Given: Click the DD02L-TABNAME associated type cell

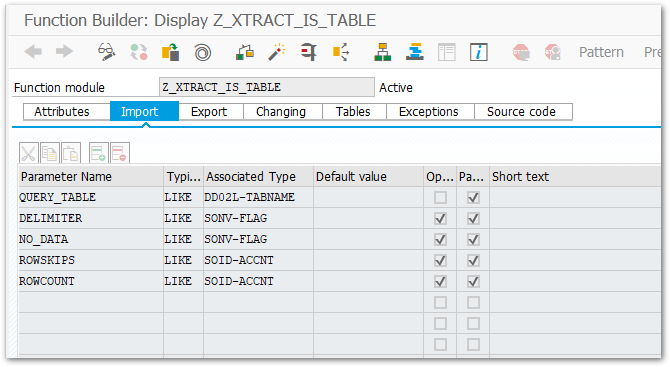Looking at the screenshot, I should pyautogui.click(x=259, y=197).
